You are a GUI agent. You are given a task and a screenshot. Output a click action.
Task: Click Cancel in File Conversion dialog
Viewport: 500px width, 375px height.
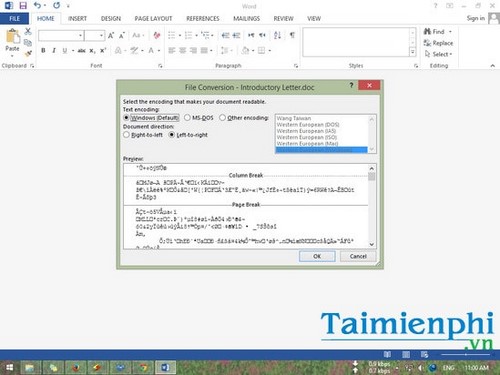[x=358, y=256]
